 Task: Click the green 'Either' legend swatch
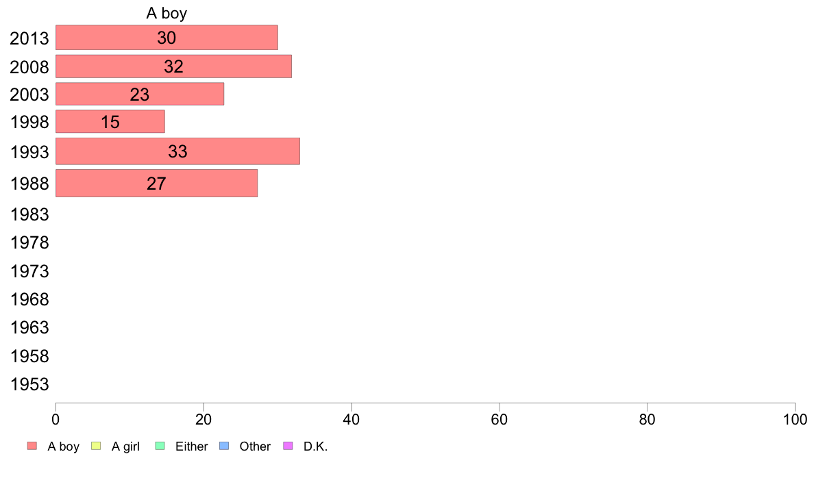[160, 446]
